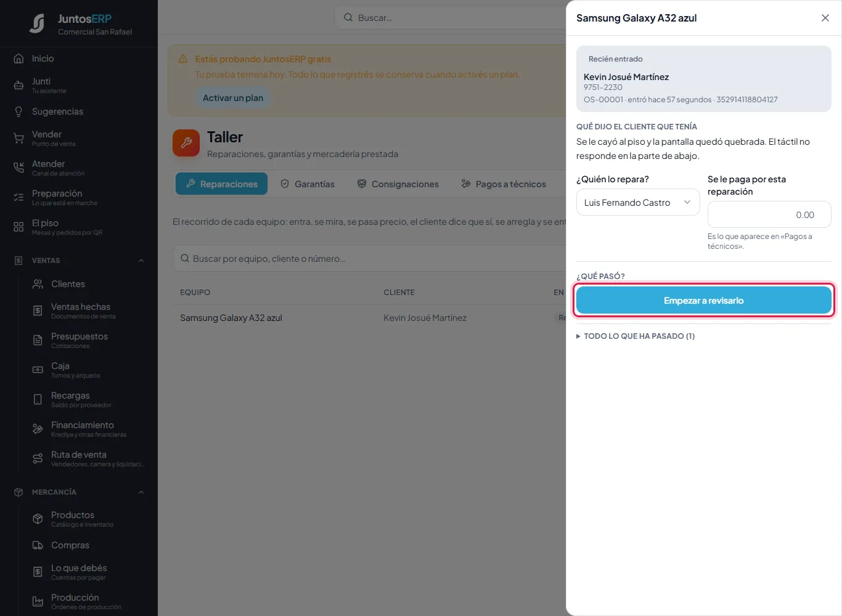842x616 pixels.
Task: Open Producción factory icon
Action: 38,602
